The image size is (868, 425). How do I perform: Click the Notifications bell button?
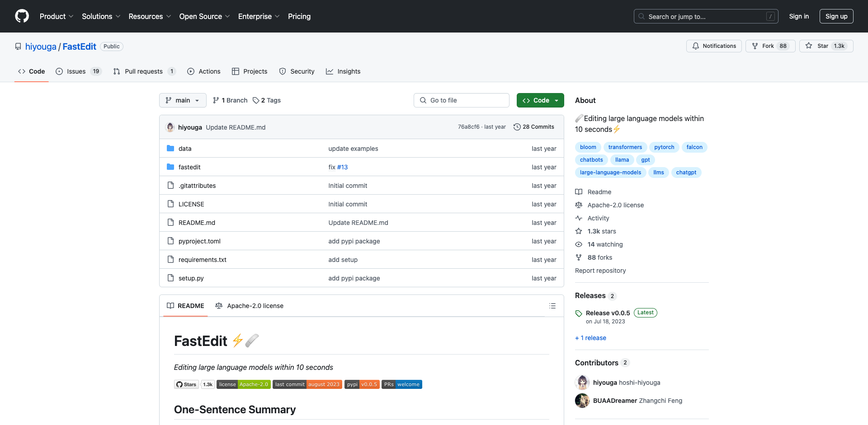click(x=714, y=46)
